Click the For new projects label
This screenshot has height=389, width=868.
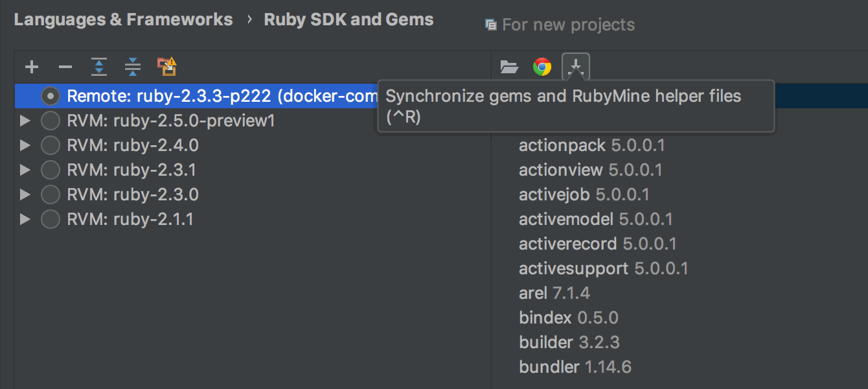pos(568,25)
